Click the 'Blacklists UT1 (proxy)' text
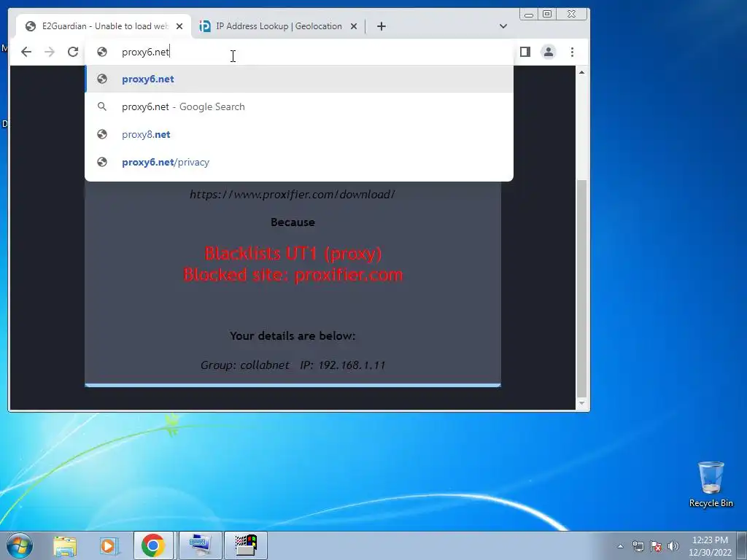 293,253
